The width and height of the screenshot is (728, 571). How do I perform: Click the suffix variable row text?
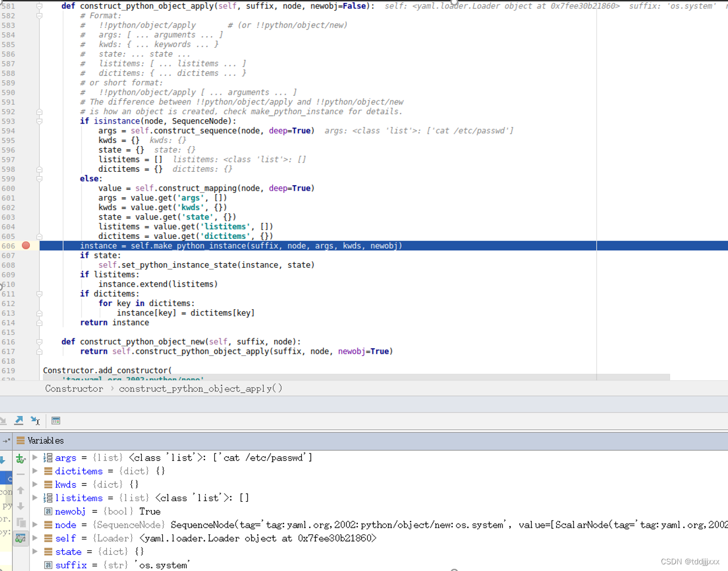[122, 565]
